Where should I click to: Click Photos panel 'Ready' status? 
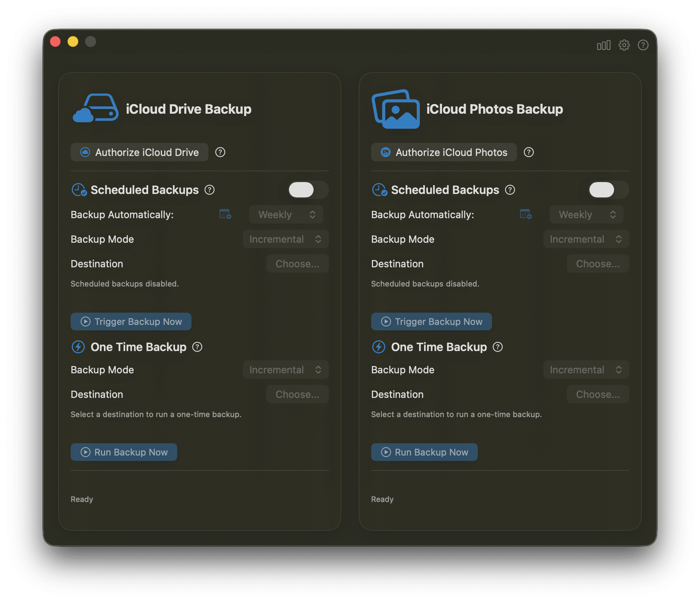[x=382, y=499]
